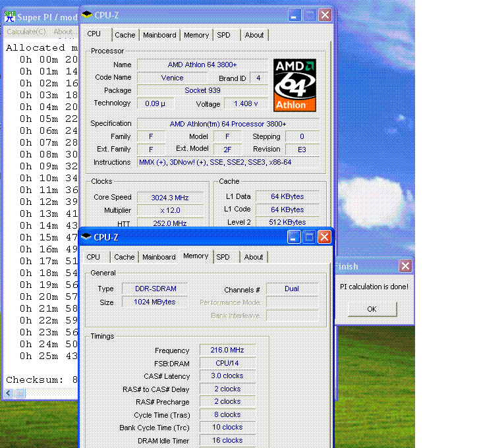Open the Cache tab in the upper CPU-Z window
Viewport: 504px width, 448px height.
click(125, 35)
